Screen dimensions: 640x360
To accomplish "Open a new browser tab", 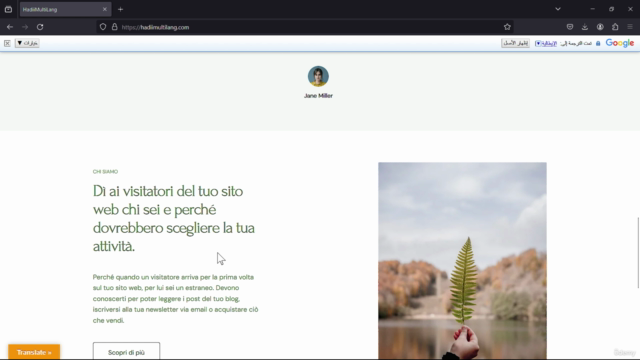I will click(x=120, y=9).
